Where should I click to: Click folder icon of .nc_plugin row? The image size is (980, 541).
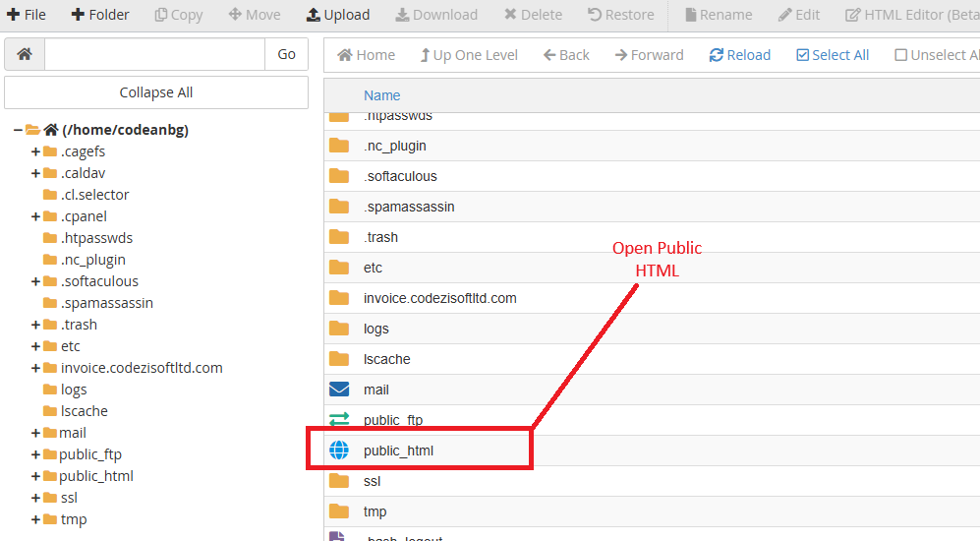pyautogui.click(x=339, y=146)
